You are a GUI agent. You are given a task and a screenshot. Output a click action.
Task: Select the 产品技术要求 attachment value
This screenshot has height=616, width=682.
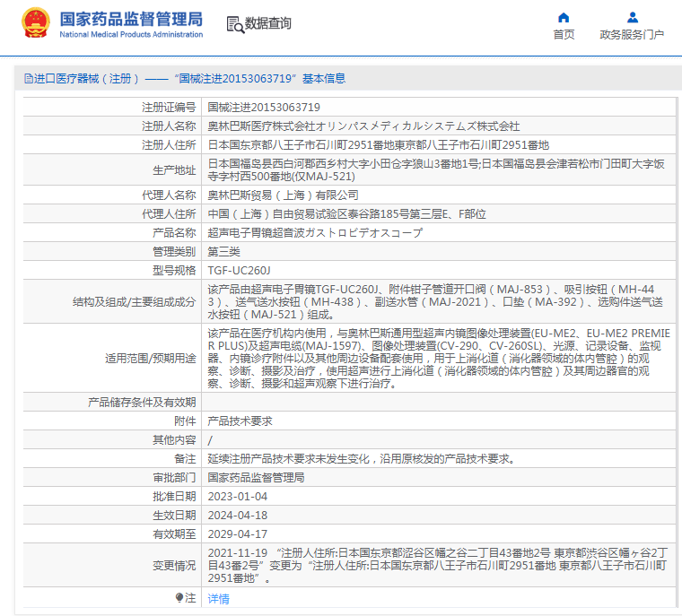(240, 421)
